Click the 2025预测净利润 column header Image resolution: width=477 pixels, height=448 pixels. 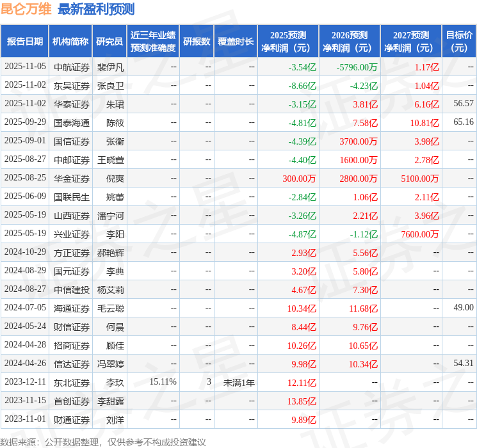click(287, 42)
